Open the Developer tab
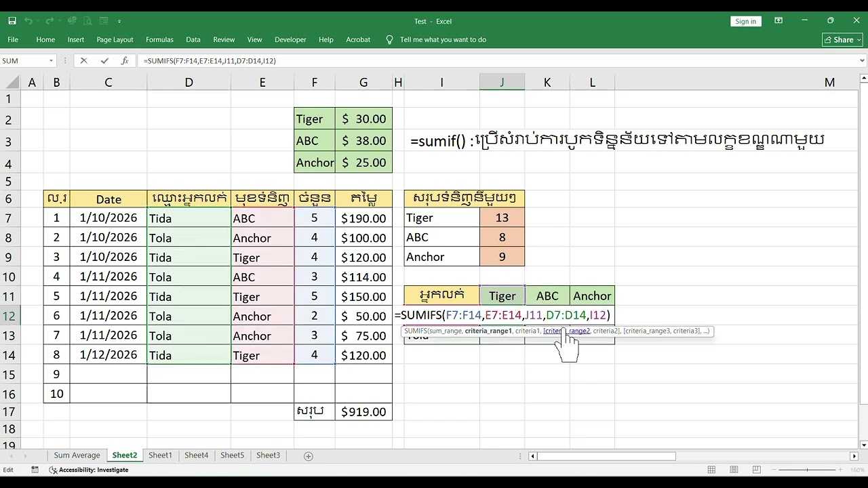 point(290,39)
